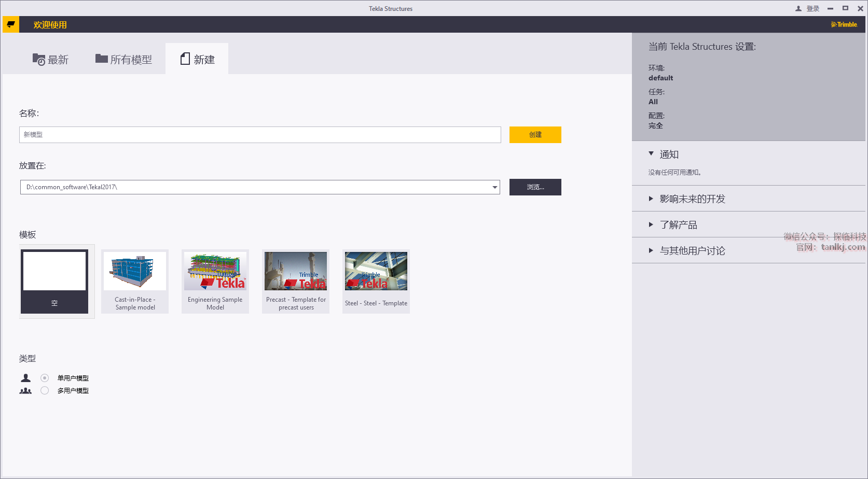Click the environment value 'default'
The width and height of the screenshot is (868, 479).
coord(660,78)
